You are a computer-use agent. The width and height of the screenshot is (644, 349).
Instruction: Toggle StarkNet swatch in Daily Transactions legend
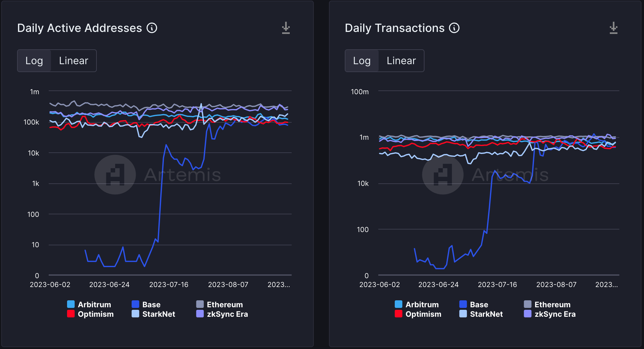point(463,314)
